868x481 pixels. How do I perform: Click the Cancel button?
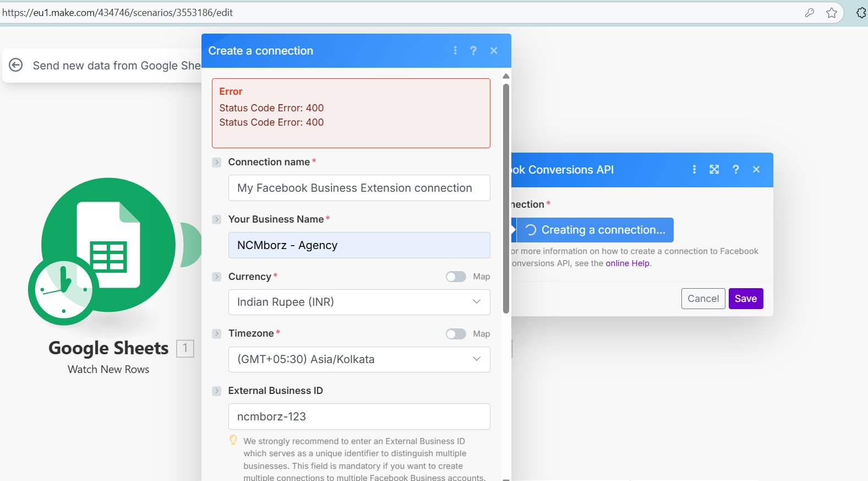[x=703, y=299]
